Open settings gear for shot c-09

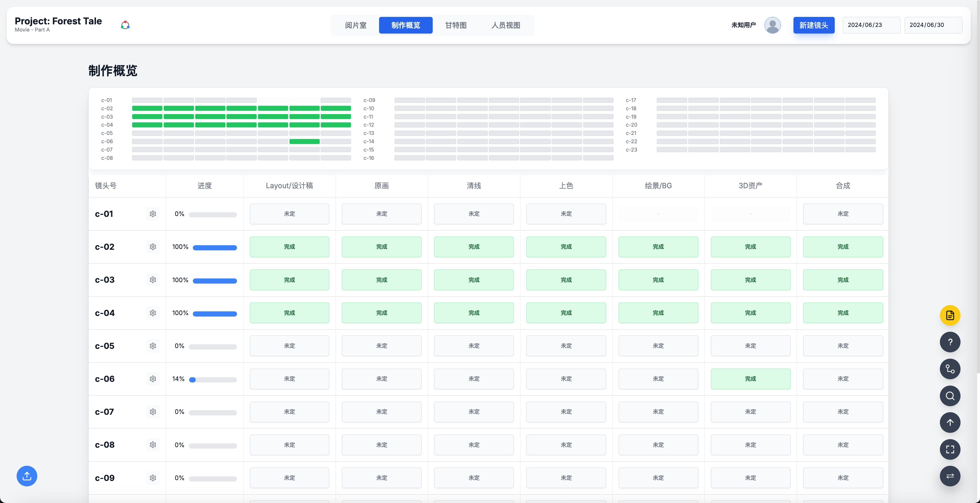pyautogui.click(x=152, y=478)
